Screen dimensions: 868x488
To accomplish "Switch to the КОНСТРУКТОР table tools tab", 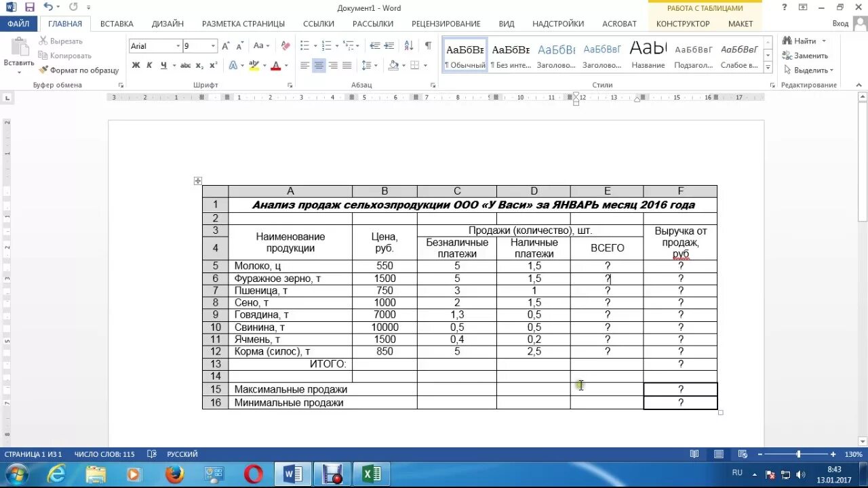I will [683, 23].
